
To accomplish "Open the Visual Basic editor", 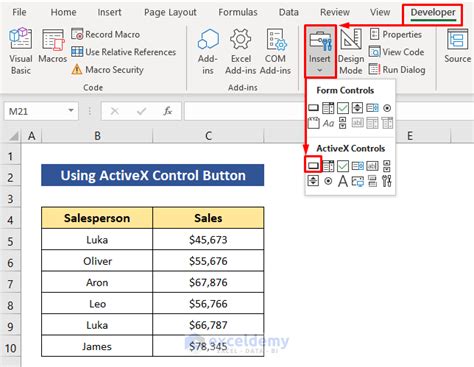I will 21,51.
